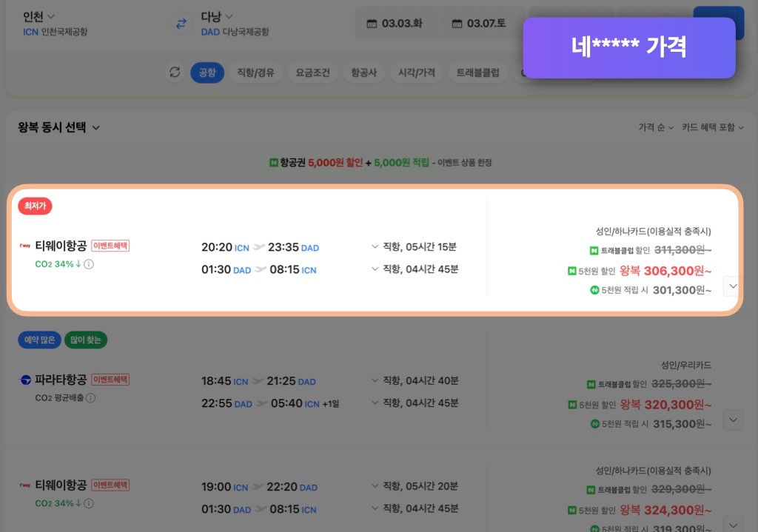Screen dimensions: 758x532
Task: Select the 항공사 filter tab
Action: coord(363,73)
